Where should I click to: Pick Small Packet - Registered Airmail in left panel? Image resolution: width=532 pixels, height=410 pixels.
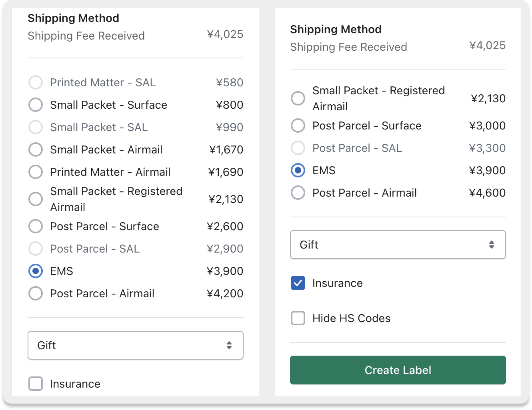(36, 199)
